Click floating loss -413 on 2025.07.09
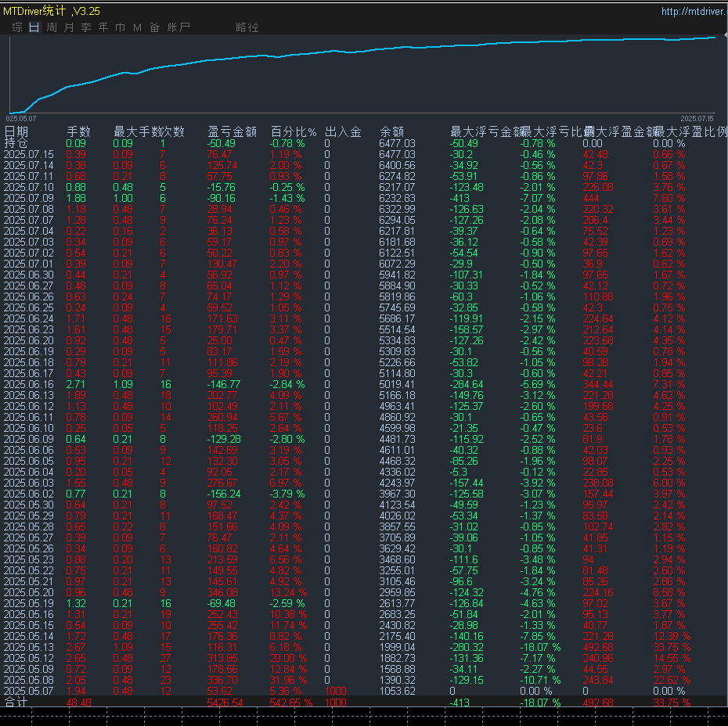The image size is (728, 726). coord(460,198)
